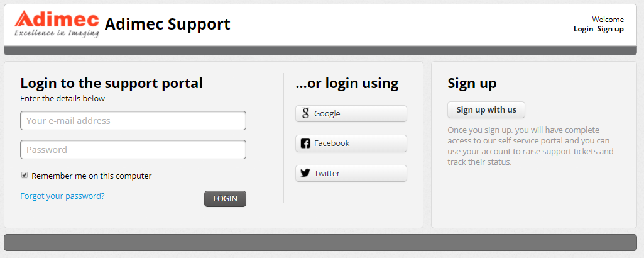Viewport: 644px width, 258px height.
Task: Focus the Password input field
Action: click(x=133, y=150)
